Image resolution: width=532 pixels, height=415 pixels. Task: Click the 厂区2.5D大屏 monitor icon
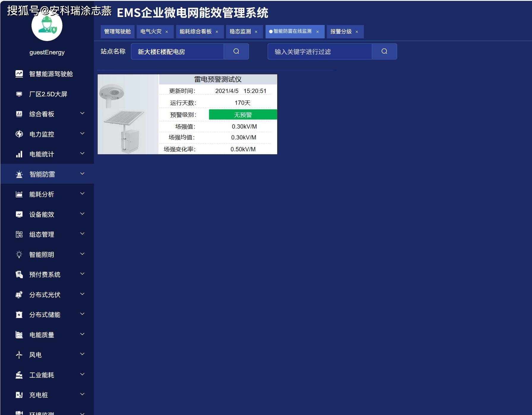[x=19, y=94]
